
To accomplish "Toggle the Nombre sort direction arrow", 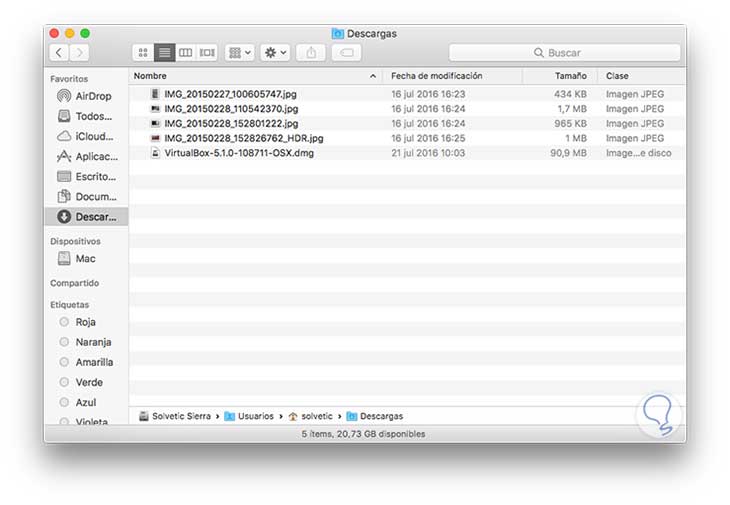I will click(373, 76).
